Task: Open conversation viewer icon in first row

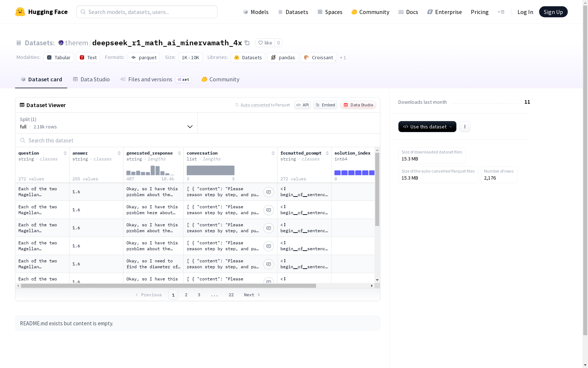Action: [x=269, y=192]
